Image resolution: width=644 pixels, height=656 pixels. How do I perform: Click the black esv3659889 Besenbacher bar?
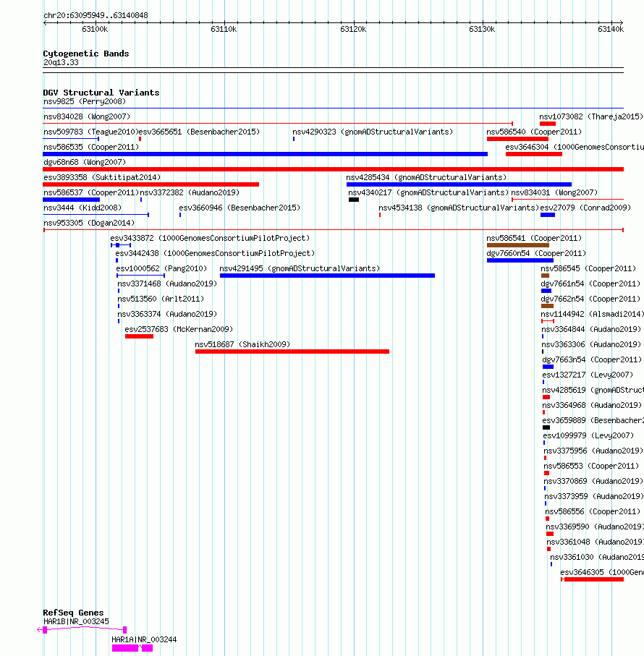click(x=546, y=427)
